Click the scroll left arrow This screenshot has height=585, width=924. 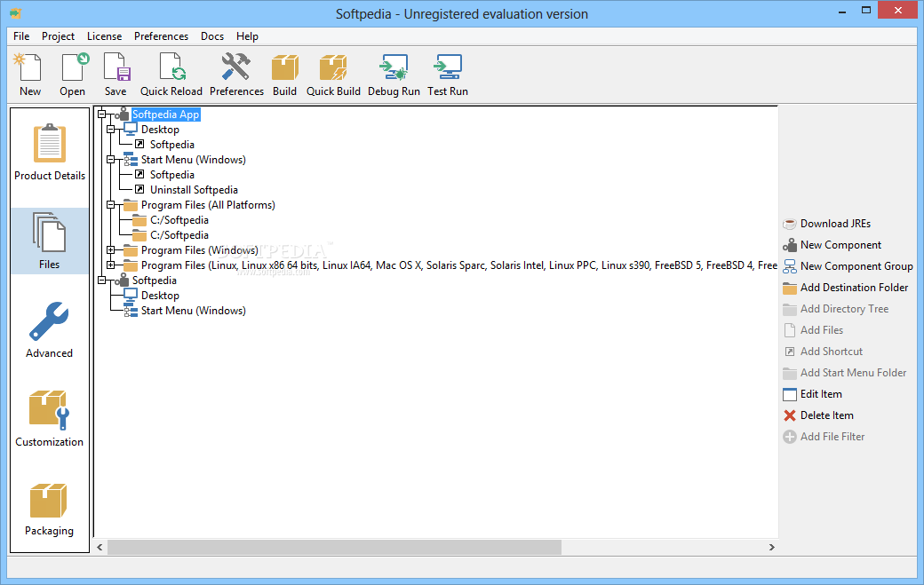100,548
